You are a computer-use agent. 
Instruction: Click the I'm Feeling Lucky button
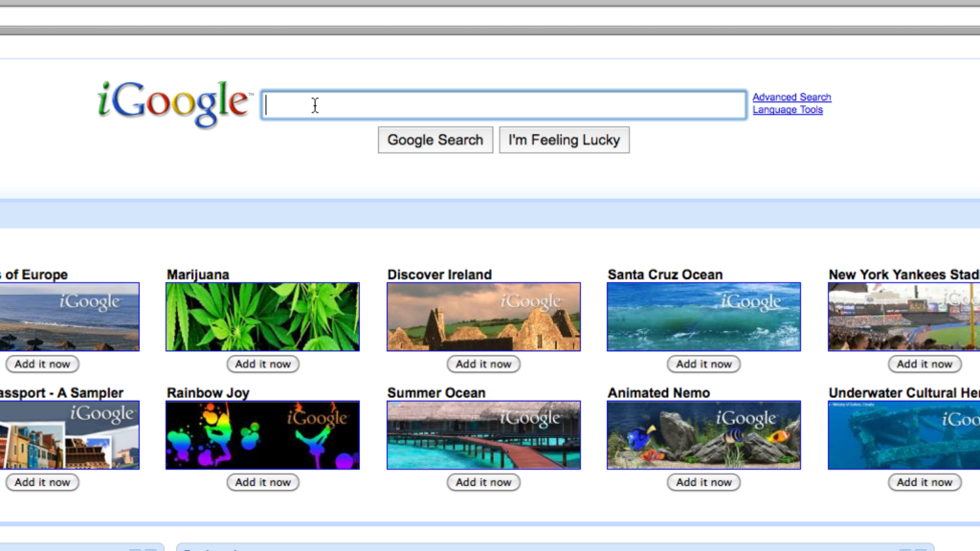tap(564, 140)
